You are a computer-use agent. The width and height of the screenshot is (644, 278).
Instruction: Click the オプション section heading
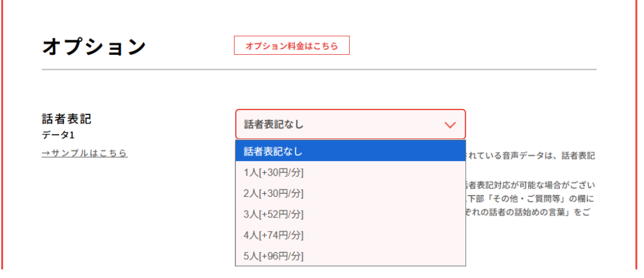(x=94, y=46)
